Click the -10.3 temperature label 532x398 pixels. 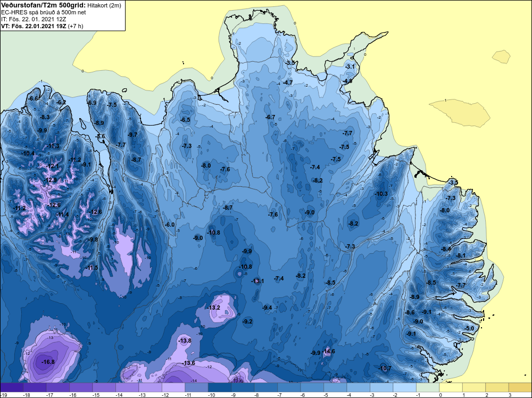tap(381, 194)
